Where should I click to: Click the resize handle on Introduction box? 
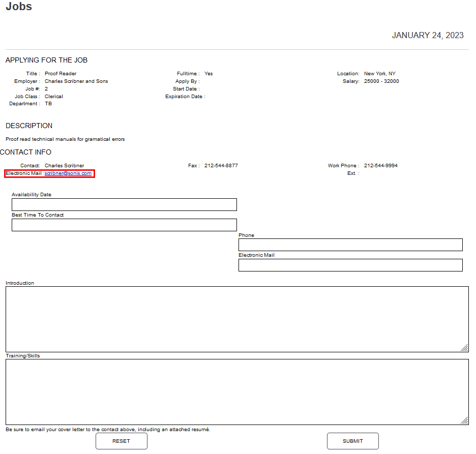coord(464,348)
